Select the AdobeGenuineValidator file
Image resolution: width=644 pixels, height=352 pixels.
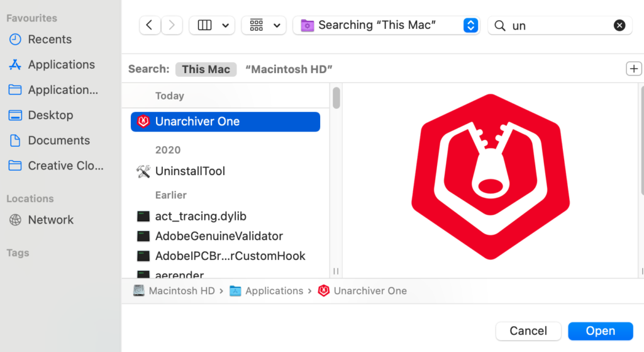pos(219,236)
